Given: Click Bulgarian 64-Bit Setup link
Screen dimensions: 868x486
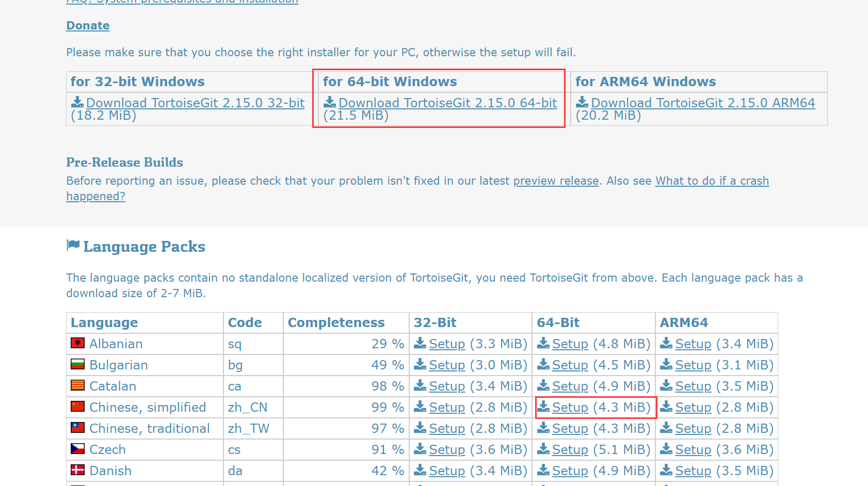Looking at the screenshot, I should tap(570, 365).
